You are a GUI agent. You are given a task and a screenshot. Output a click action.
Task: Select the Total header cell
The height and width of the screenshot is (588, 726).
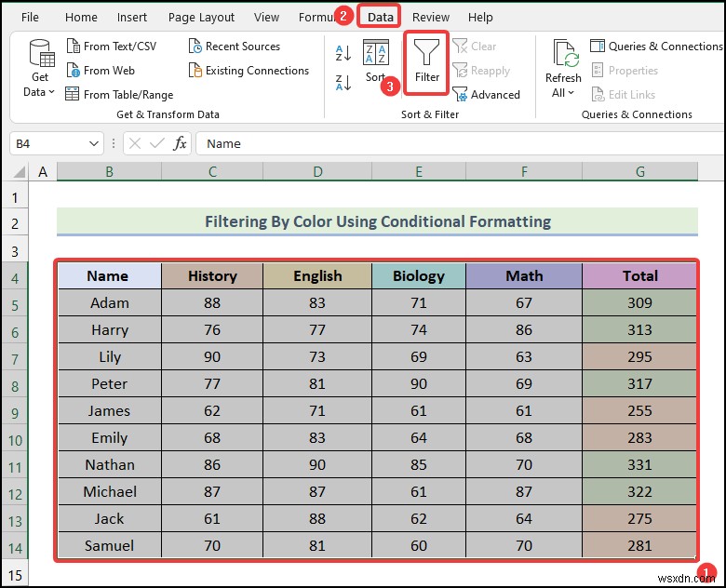pyautogui.click(x=639, y=276)
